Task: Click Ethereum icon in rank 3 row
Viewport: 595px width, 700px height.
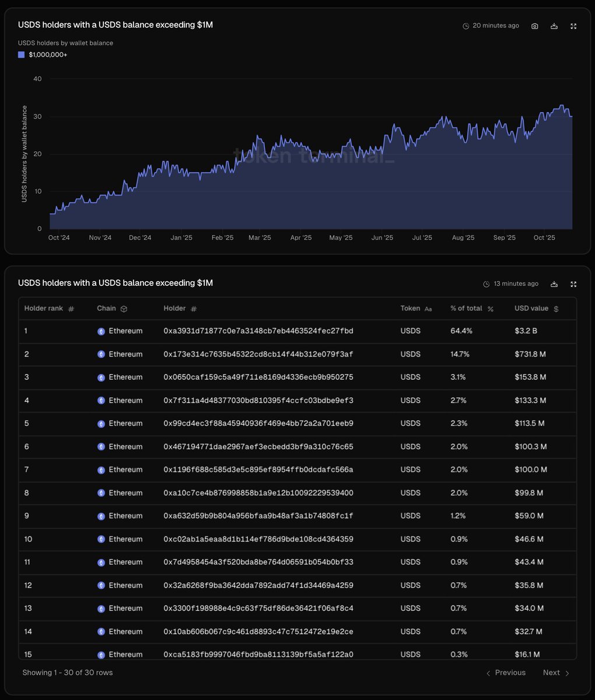Action: coord(101,377)
